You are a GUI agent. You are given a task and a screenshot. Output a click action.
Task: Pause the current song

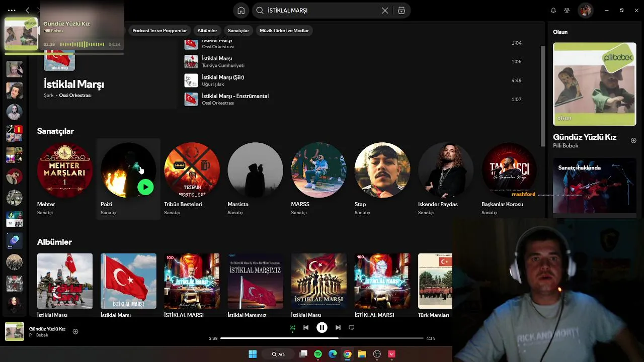[322, 327]
